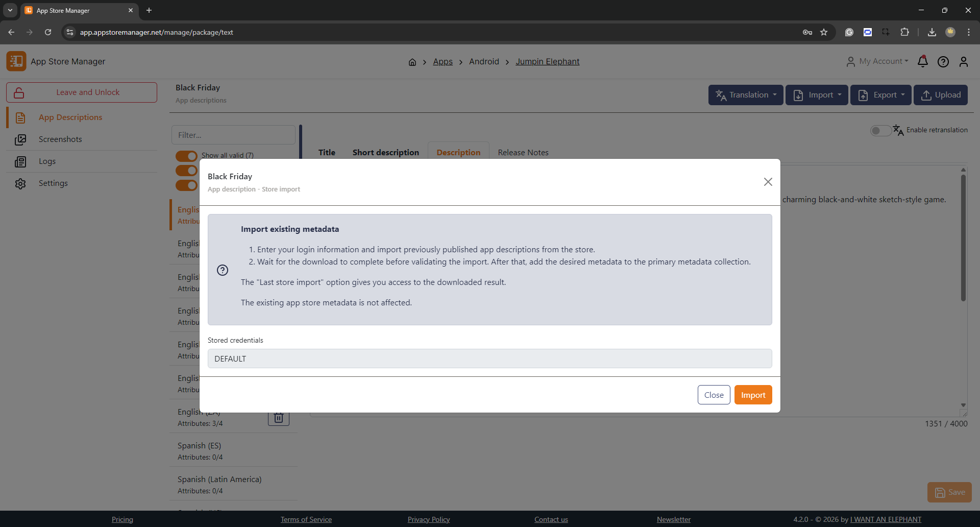Open the Translation dropdown

pos(745,95)
